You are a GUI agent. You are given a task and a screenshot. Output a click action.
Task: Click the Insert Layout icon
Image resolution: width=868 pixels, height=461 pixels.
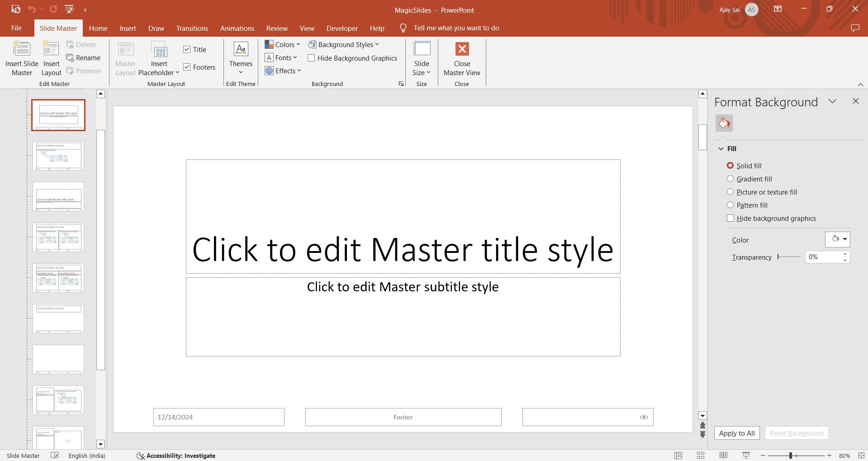pos(51,49)
